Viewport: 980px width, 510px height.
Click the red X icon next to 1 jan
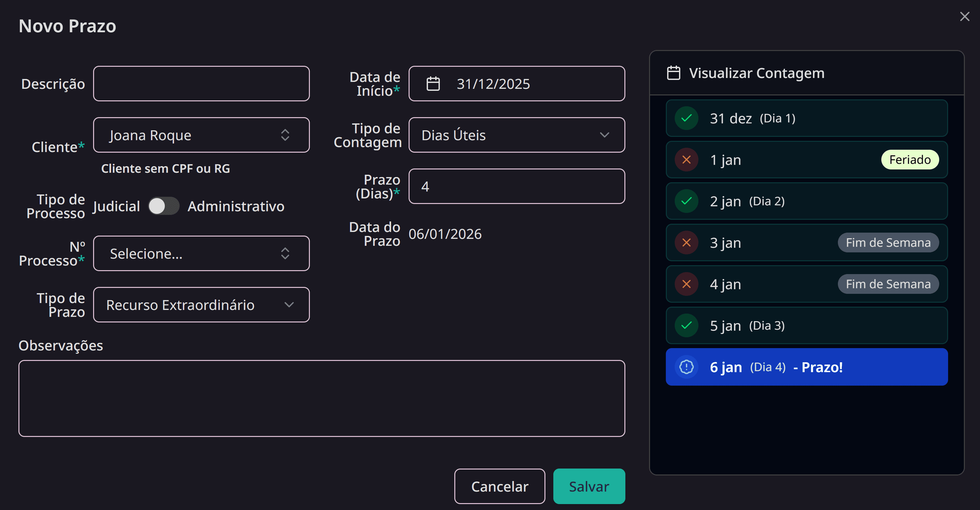(x=686, y=160)
